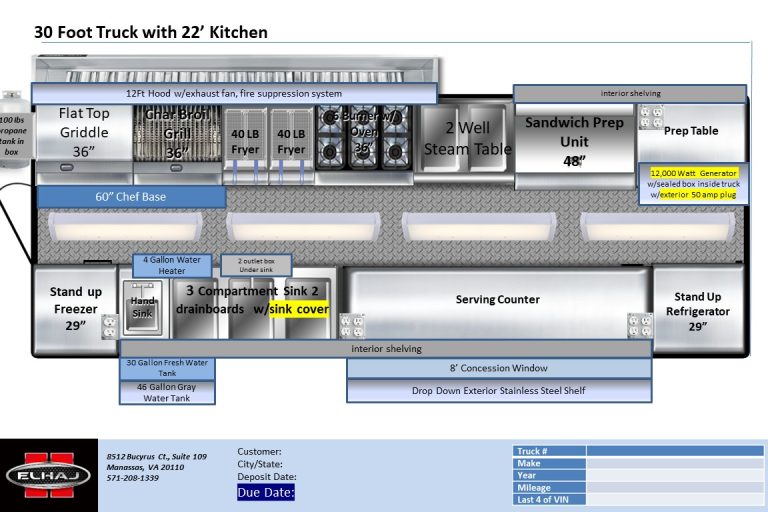Click the electrical outlet on Prep Table
768x512 pixels.
650,117
